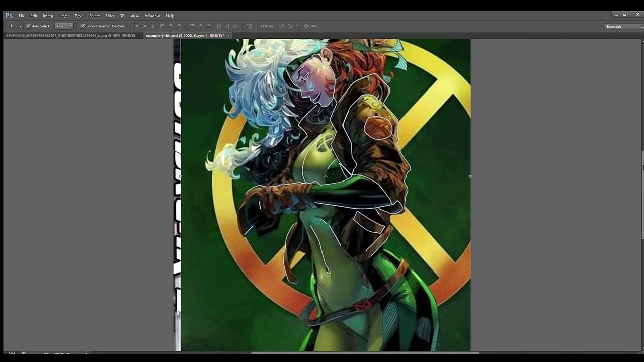
Task: Click Align Left Edges icon
Action: (x=163, y=26)
